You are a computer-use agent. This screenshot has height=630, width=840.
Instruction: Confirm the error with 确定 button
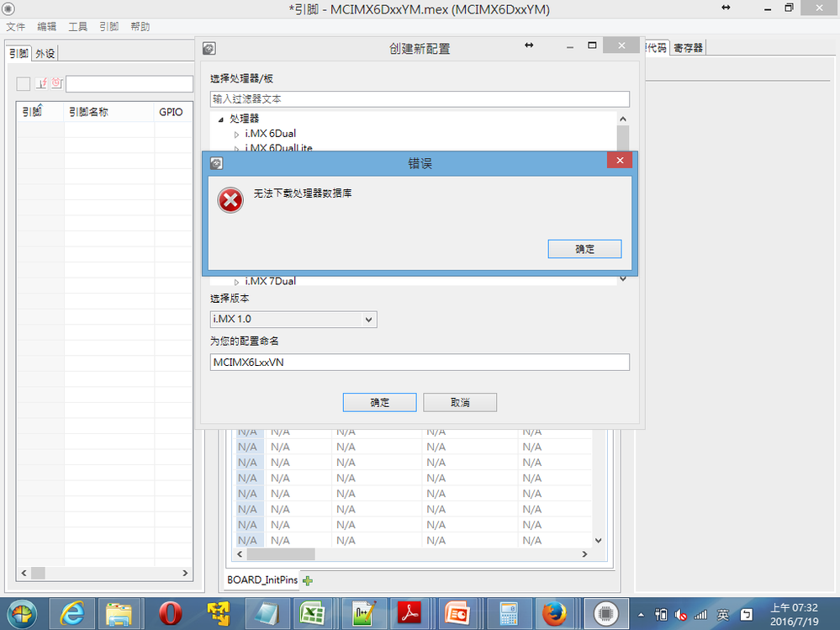[x=584, y=249]
